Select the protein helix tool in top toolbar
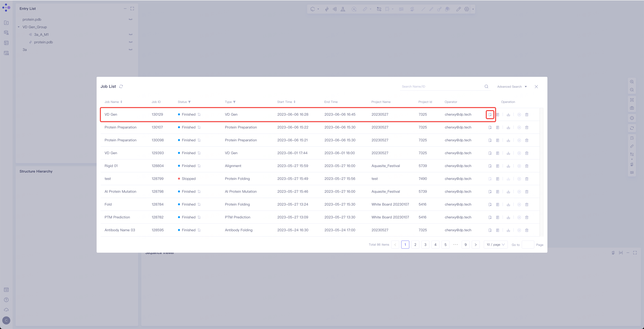The image size is (644, 329). (327, 9)
